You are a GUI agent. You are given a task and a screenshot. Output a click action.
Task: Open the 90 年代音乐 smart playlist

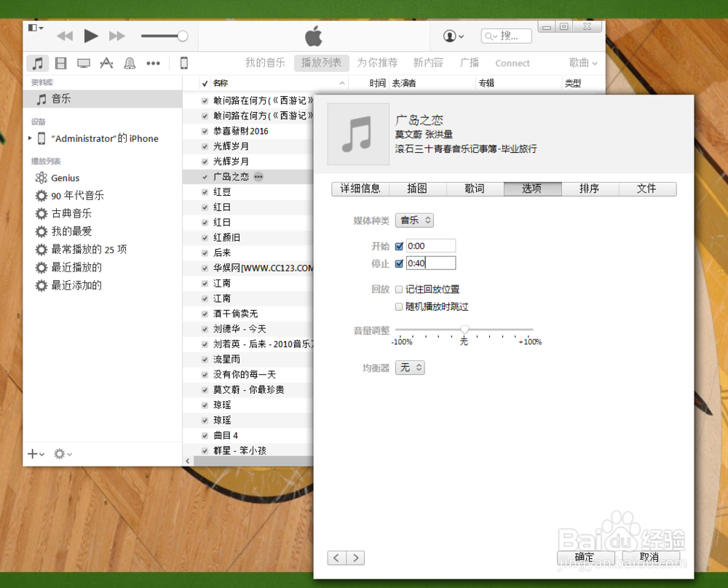pyautogui.click(x=70, y=195)
